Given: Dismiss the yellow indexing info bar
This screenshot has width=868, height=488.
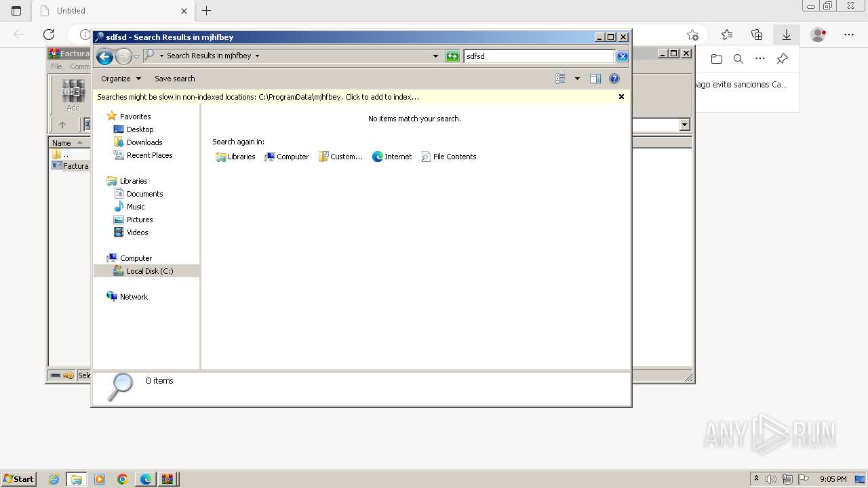Looking at the screenshot, I should pos(621,97).
